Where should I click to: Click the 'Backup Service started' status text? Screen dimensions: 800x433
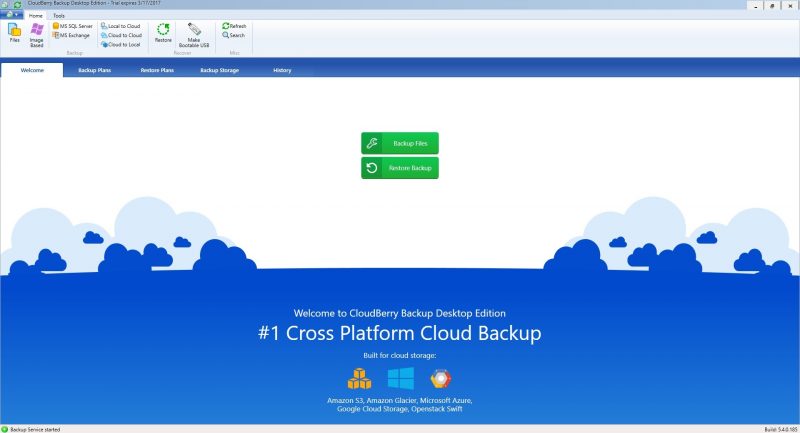[x=35, y=429]
